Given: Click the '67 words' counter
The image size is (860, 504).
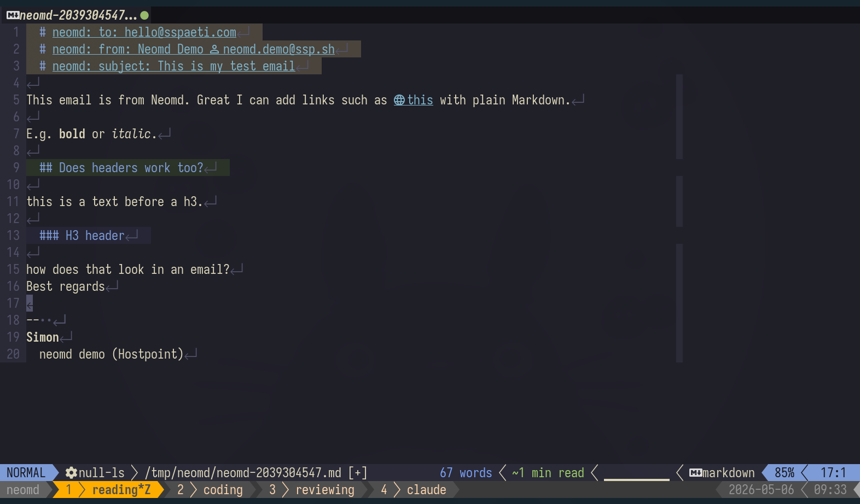Looking at the screenshot, I should click(x=466, y=473).
